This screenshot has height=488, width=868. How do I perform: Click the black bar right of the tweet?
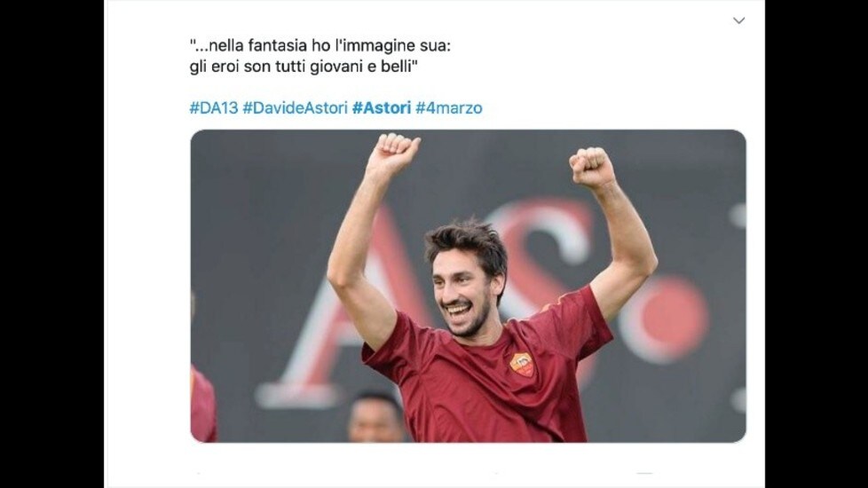click(817, 244)
